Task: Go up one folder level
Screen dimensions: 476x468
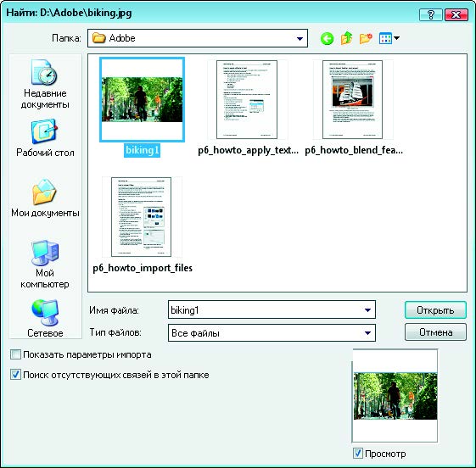Action: pos(346,38)
